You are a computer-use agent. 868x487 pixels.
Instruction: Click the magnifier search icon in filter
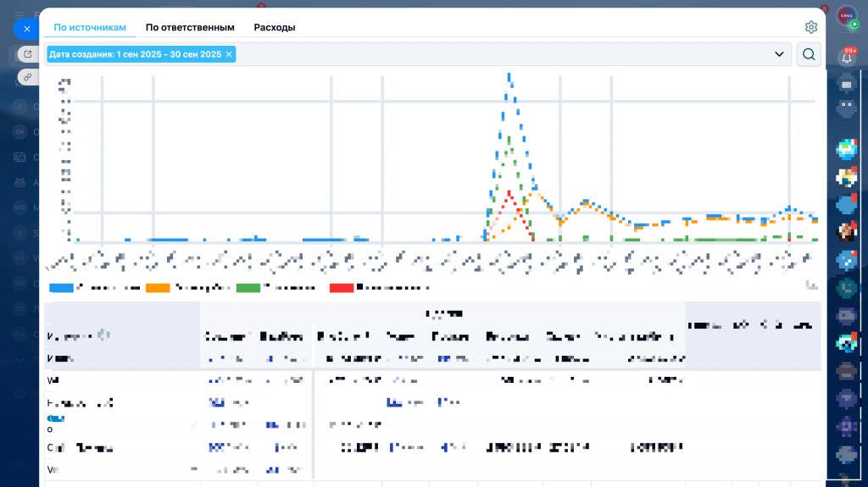point(809,54)
